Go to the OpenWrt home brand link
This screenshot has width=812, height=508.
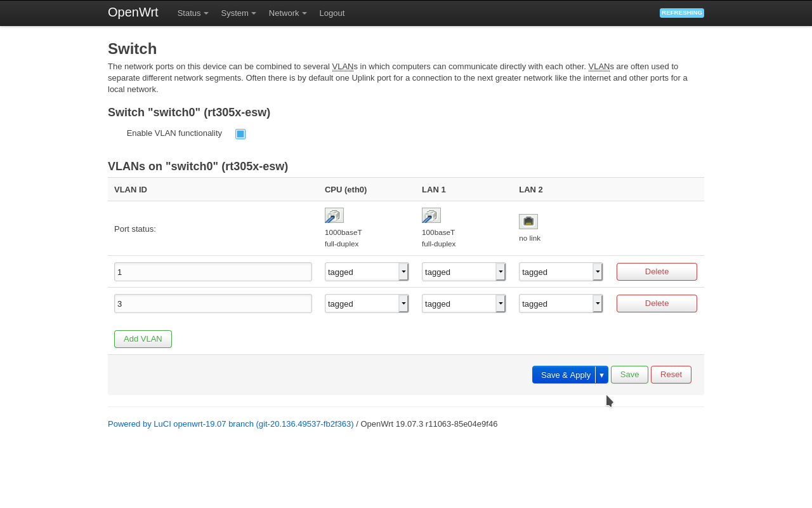[133, 12]
